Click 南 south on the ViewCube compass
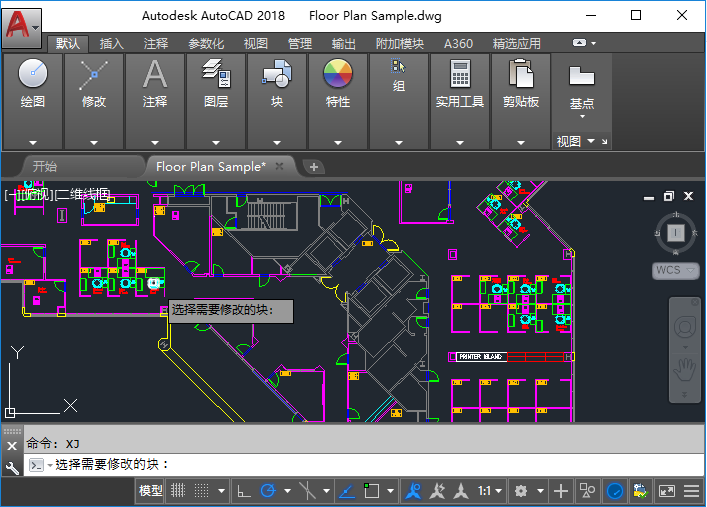Image resolution: width=707 pixels, height=507 pixels. click(675, 252)
